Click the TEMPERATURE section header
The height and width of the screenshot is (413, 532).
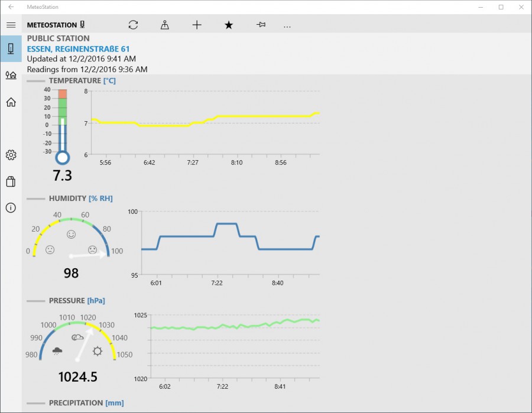(75, 80)
